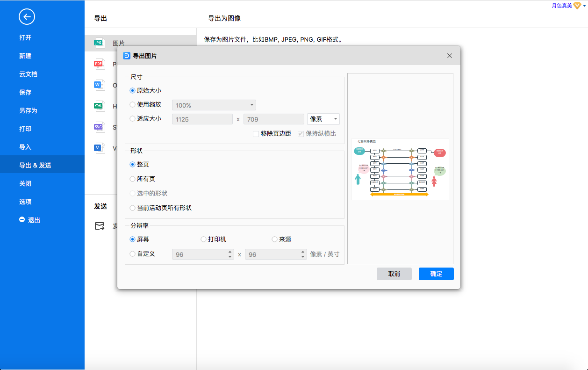588x370 pixels.
Task: Click the 打印 menu item
Action: click(25, 129)
